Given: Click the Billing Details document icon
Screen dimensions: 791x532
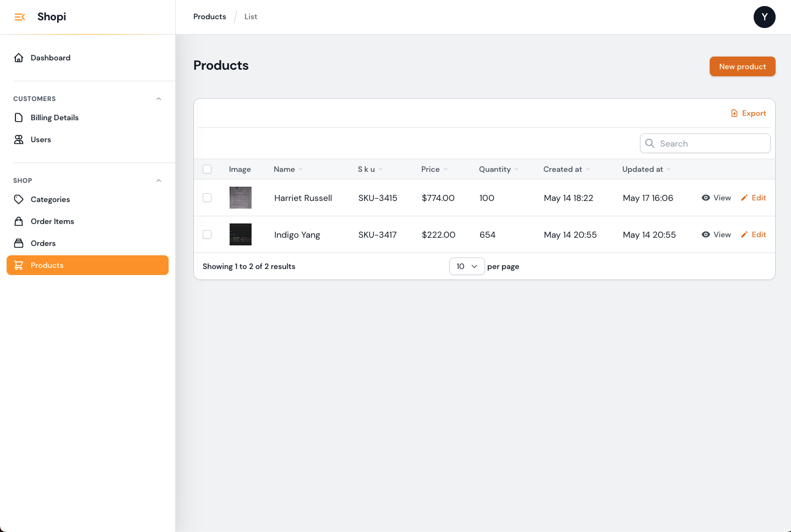Looking at the screenshot, I should (19, 117).
